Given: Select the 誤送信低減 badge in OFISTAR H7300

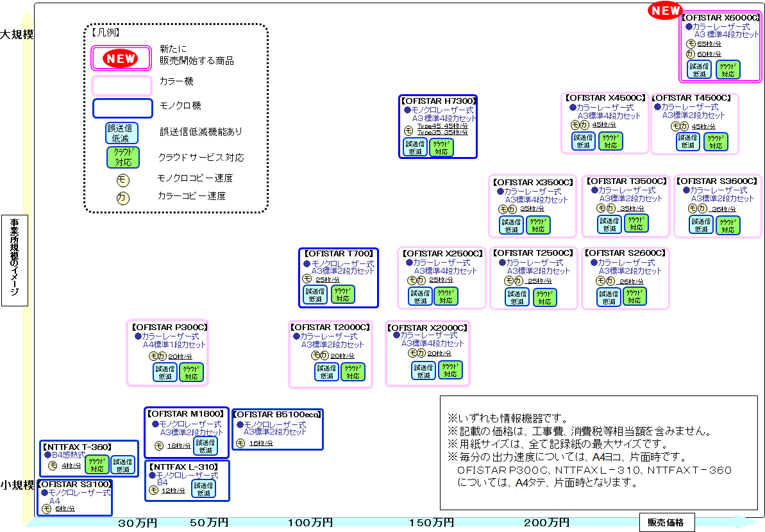Looking at the screenshot, I should [x=415, y=147].
